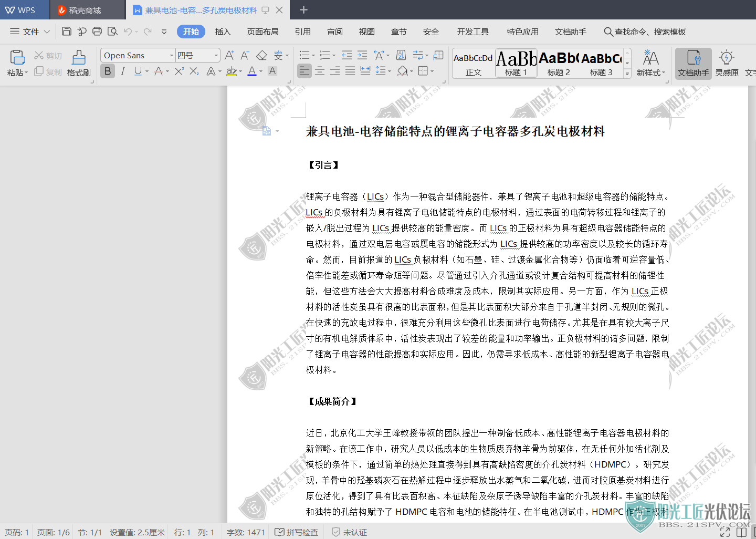The image size is (756, 539).
Task: Increase paragraph indent
Action: tap(362, 55)
